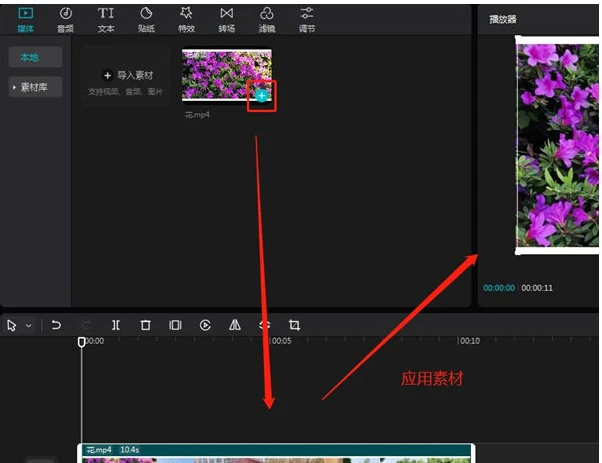The height and width of the screenshot is (463, 602).
Task: Select the 本地 local media button
Action: coord(35,57)
